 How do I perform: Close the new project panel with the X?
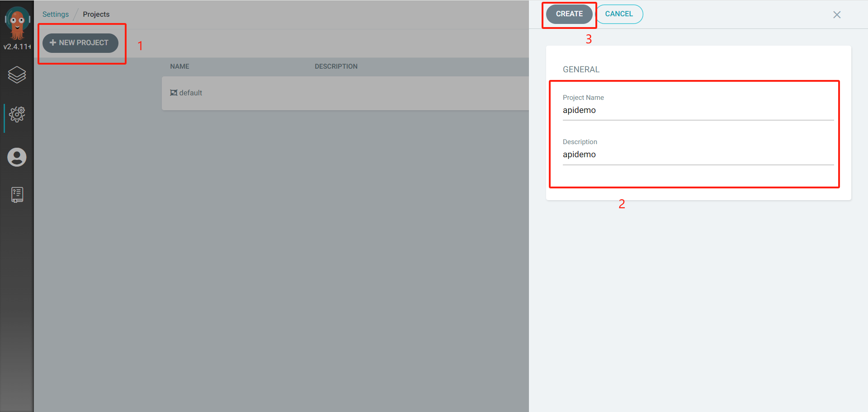[x=837, y=14]
